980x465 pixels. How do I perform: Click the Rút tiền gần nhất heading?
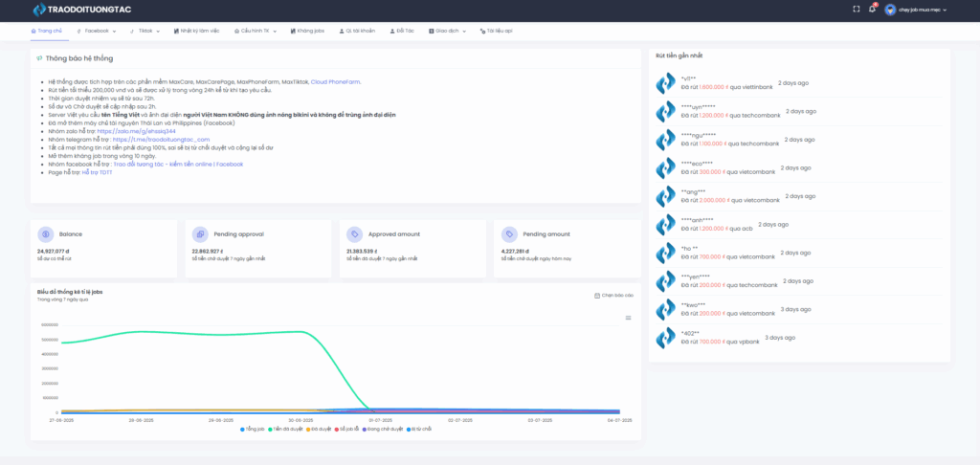click(679, 55)
